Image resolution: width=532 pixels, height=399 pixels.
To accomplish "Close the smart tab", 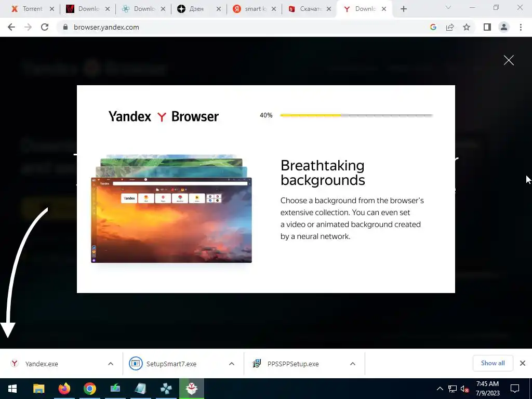I will (x=274, y=9).
